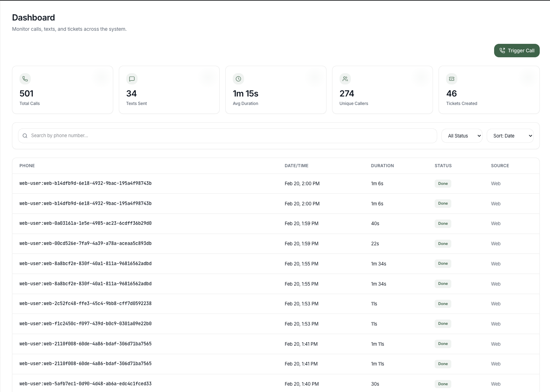Select the Feb 20, 1:40 PM call row
The height and width of the screenshot is (392, 550).
click(276, 384)
